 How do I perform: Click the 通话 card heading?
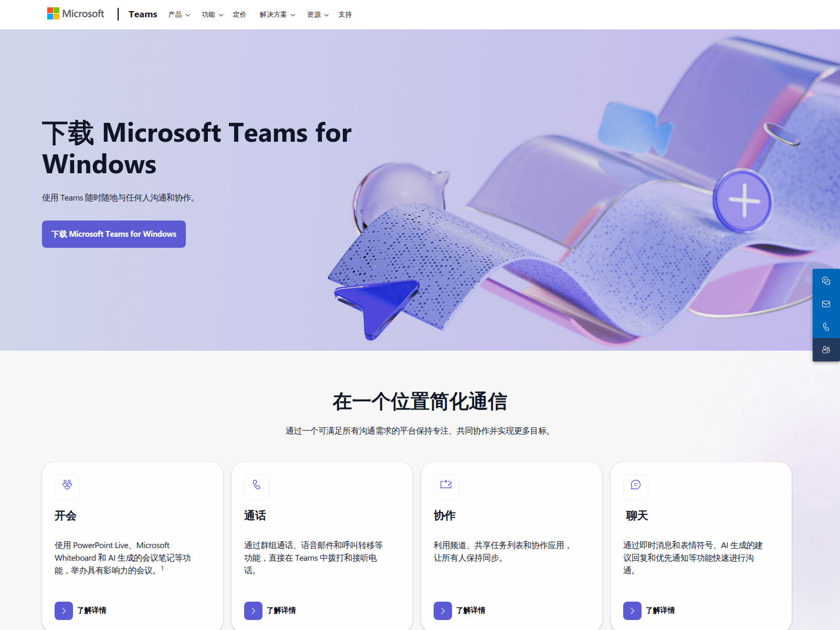click(x=255, y=516)
